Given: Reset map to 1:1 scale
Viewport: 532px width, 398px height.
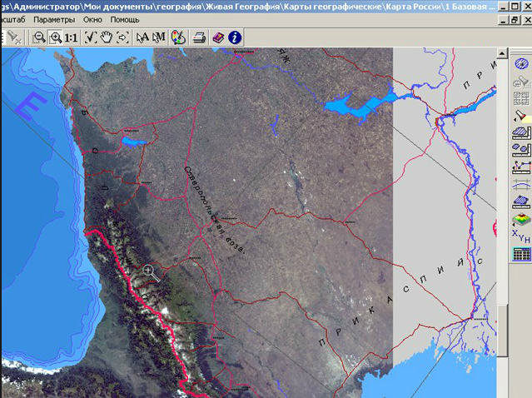Looking at the screenshot, I should click(72, 37).
